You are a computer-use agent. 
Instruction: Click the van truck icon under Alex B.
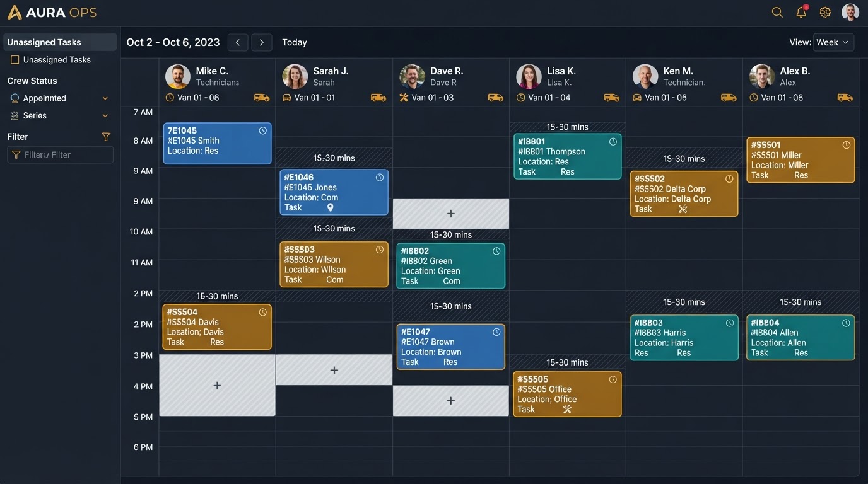(845, 98)
